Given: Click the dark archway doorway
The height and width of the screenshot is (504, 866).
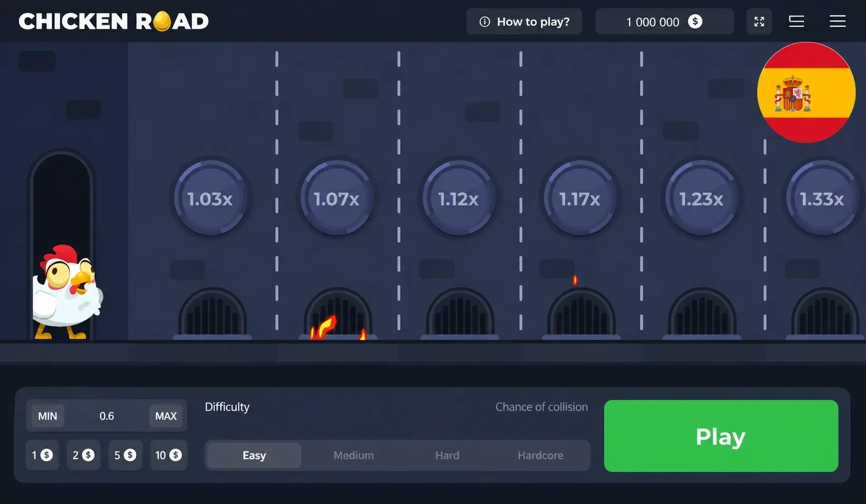Looking at the screenshot, I should (62, 245).
